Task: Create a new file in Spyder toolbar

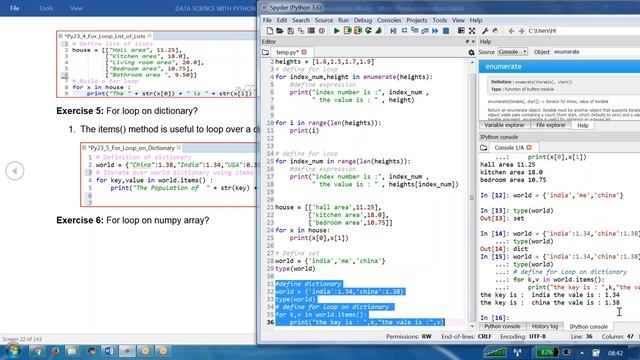Action: 269,31
